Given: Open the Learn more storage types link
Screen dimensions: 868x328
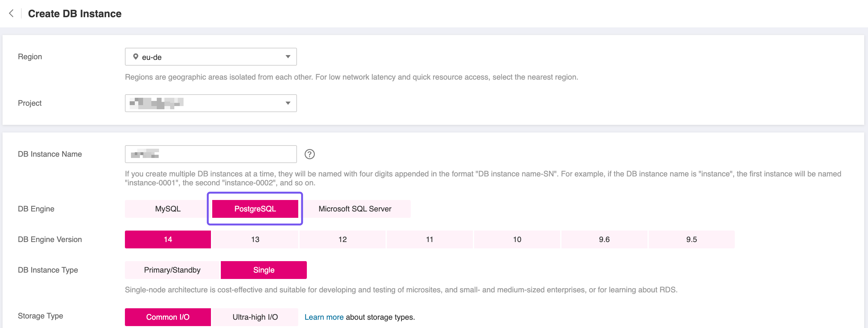Looking at the screenshot, I should click(x=323, y=317).
